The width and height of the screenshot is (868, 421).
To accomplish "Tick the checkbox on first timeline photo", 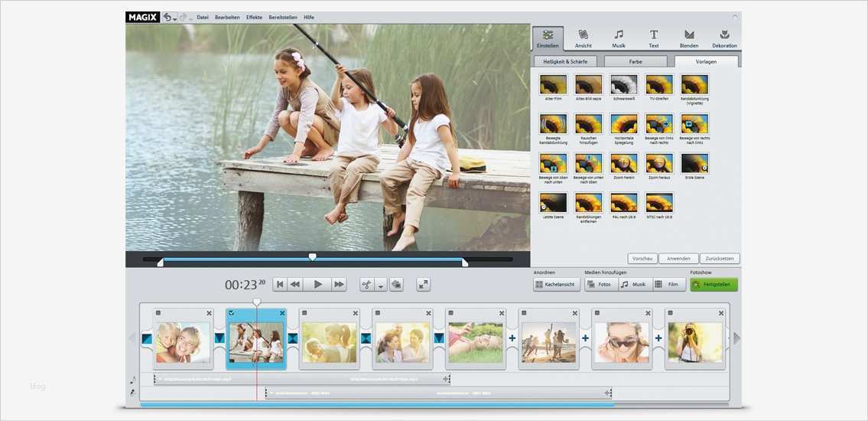I will (x=158, y=313).
